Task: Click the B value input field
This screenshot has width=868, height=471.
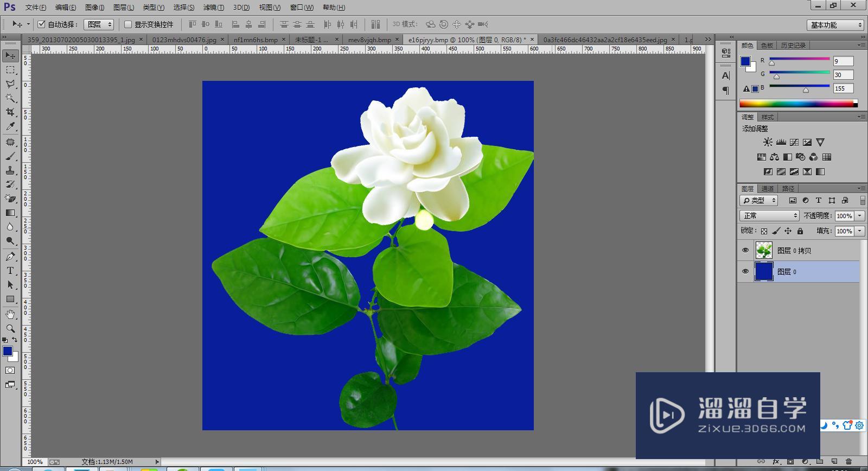Action: (843, 88)
